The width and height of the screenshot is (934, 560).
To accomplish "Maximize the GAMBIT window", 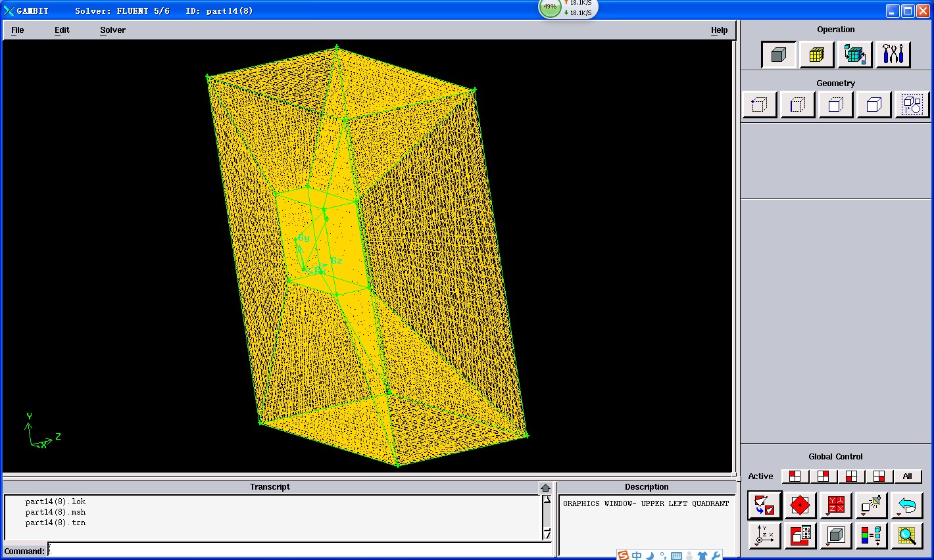I will (x=908, y=11).
